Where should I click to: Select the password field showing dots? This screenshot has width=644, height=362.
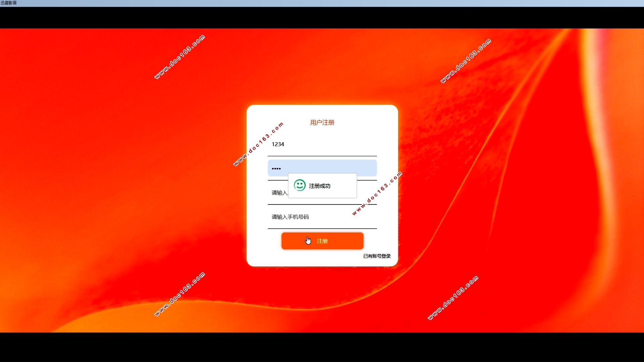point(322,168)
